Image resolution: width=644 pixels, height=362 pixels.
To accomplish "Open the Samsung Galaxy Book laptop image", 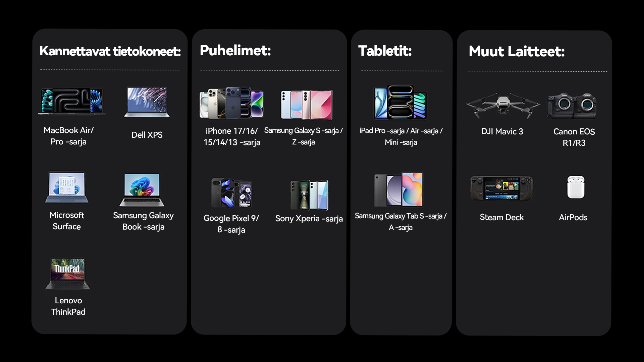I will point(142,190).
